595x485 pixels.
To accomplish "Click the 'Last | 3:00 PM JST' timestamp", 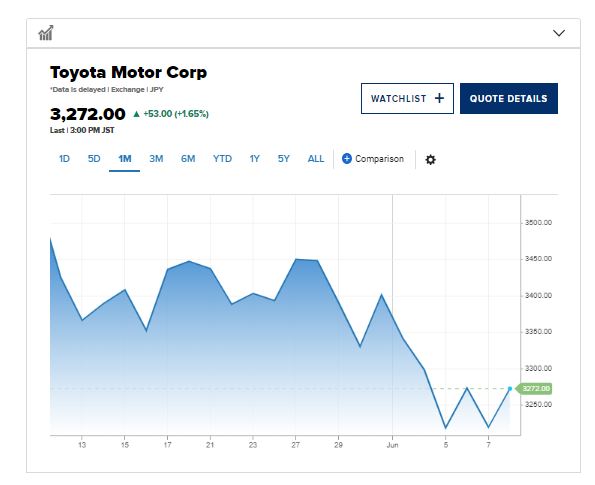I will 82,130.
